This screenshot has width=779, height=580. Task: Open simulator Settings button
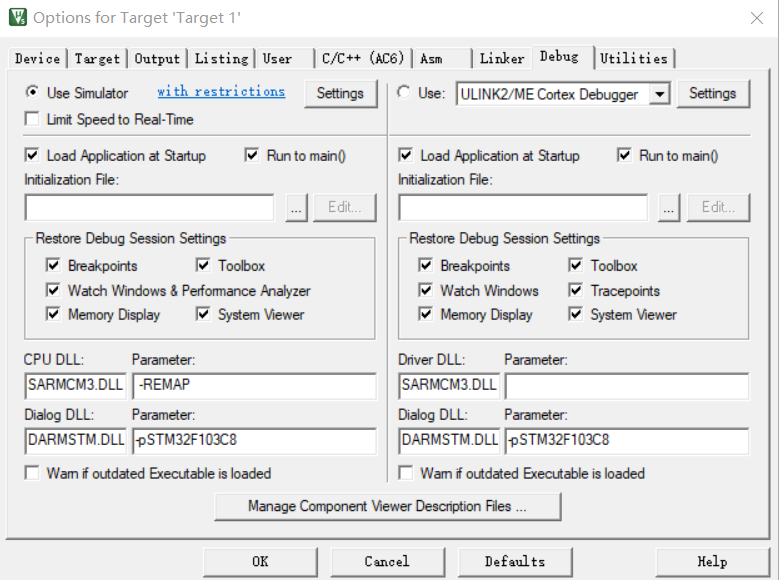340,93
